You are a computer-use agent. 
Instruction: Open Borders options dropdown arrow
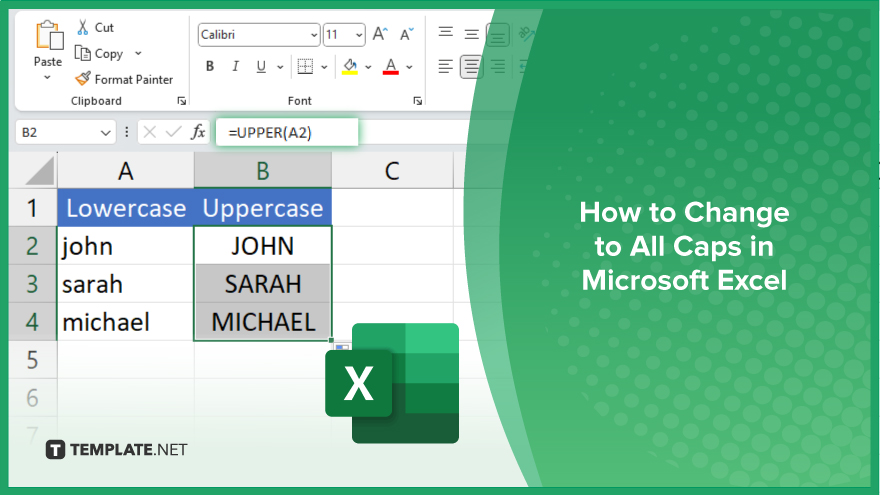coord(324,67)
